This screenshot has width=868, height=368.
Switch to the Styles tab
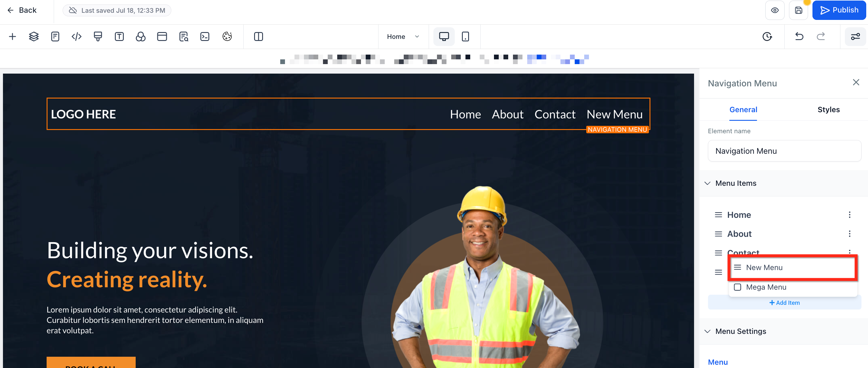coord(828,110)
